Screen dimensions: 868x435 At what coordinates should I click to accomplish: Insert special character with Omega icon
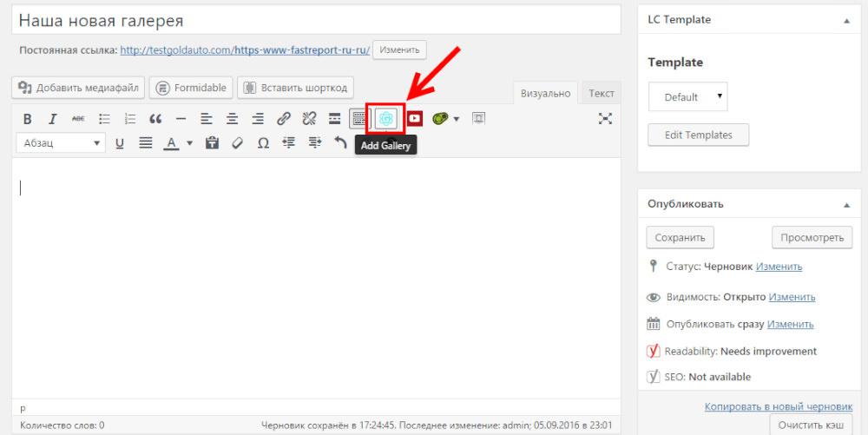coord(263,143)
